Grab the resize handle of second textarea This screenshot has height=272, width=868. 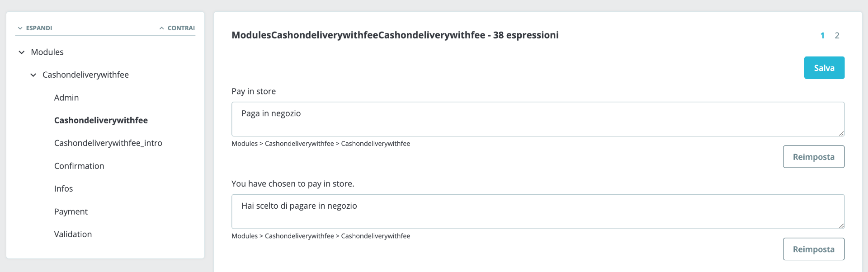coord(841,225)
